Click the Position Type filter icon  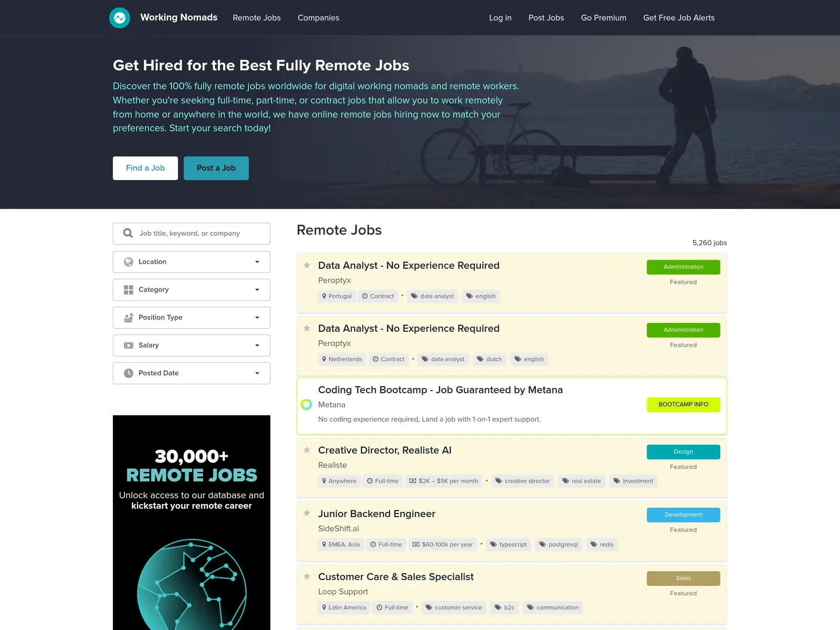129,318
